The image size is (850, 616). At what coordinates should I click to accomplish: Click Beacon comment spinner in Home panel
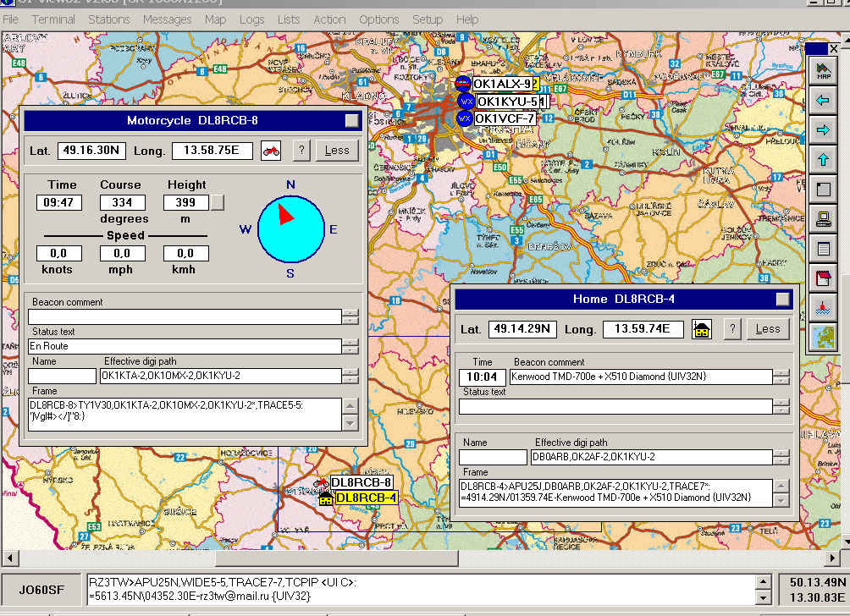(x=781, y=377)
